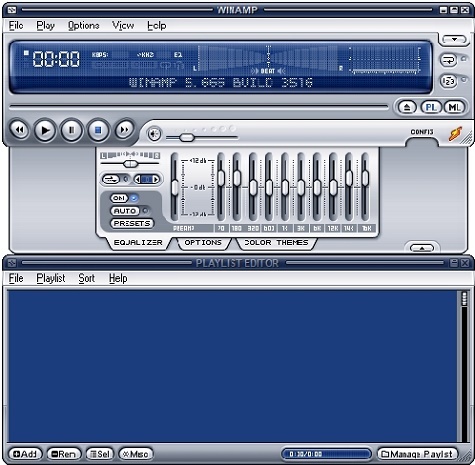475x465 pixels.
Task: Increase crossfade time with the right arrow
Action: pos(156,180)
